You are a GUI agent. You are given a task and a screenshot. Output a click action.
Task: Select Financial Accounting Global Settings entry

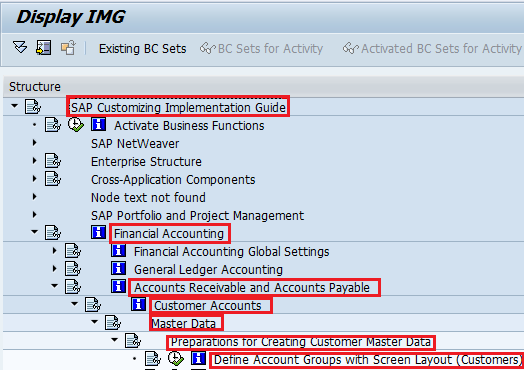pos(232,252)
